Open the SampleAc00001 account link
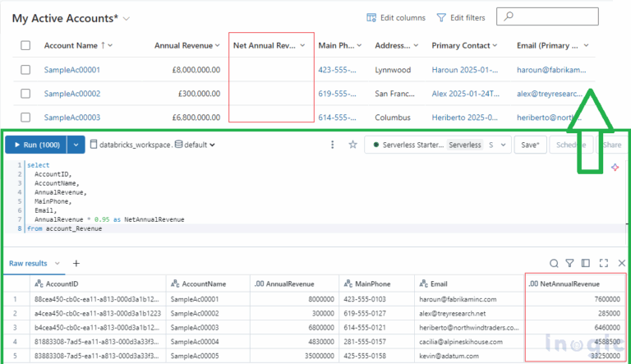 pyautogui.click(x=72, y=70)
